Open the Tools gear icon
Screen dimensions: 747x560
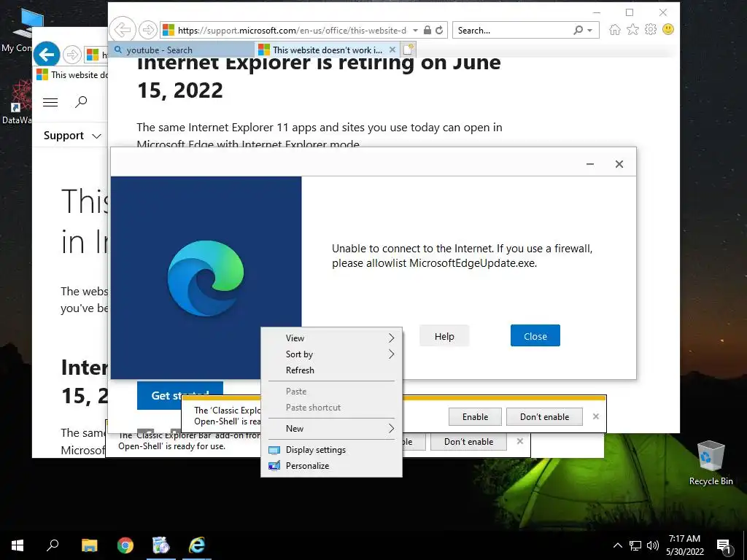tap(650, 30)
